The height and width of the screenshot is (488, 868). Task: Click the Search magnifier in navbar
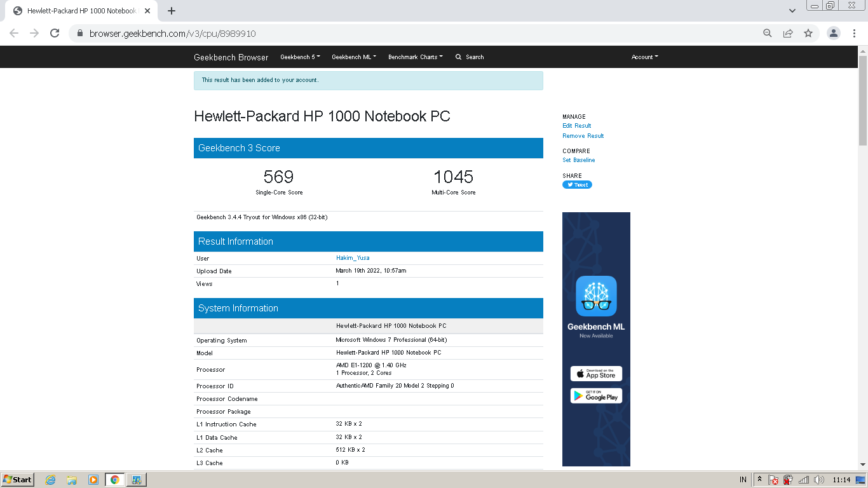point(458,57)
